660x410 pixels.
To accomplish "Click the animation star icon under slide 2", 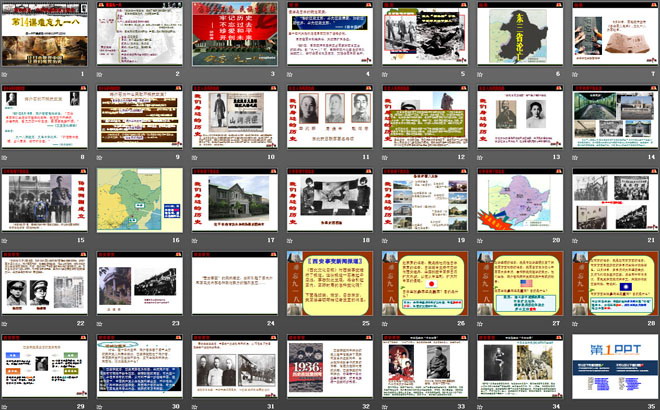I will (x=101, y=74).
